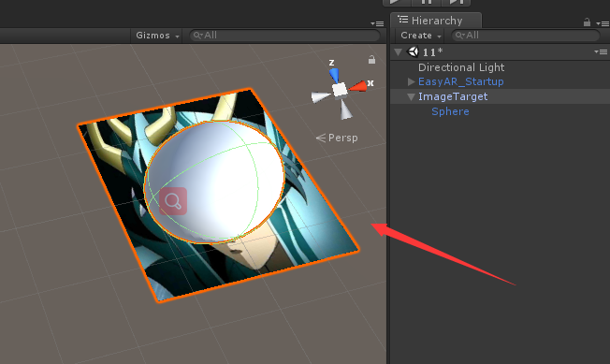Screen dimensions: 610x364
Task: Open the Hierarchy panel context menu icon
Action: tap(603, 23)
